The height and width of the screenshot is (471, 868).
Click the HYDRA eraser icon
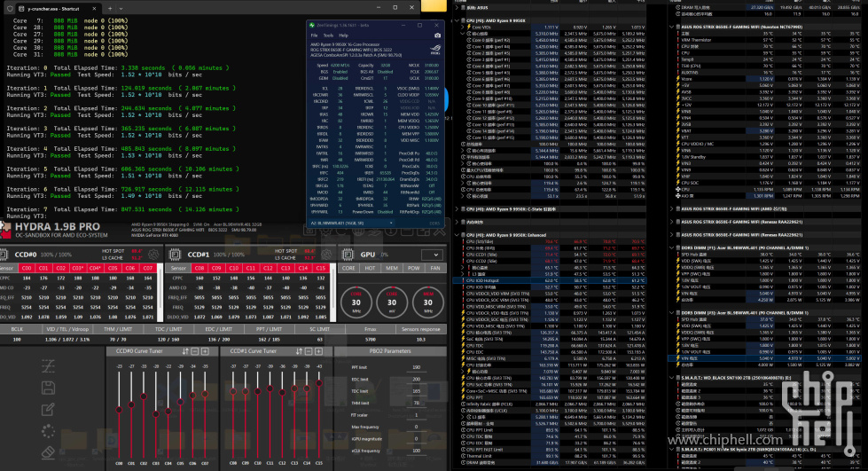48,452
